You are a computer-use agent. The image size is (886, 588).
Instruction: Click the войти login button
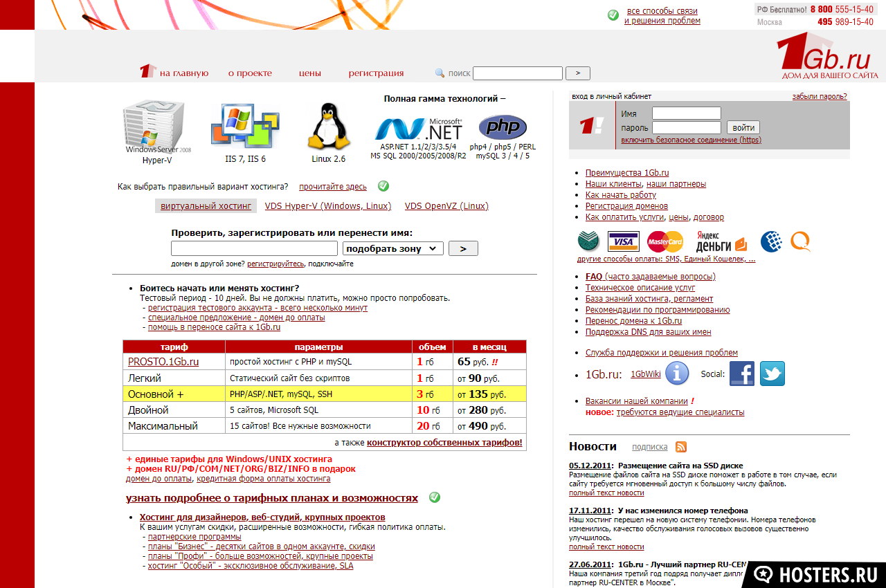[743, 128]
